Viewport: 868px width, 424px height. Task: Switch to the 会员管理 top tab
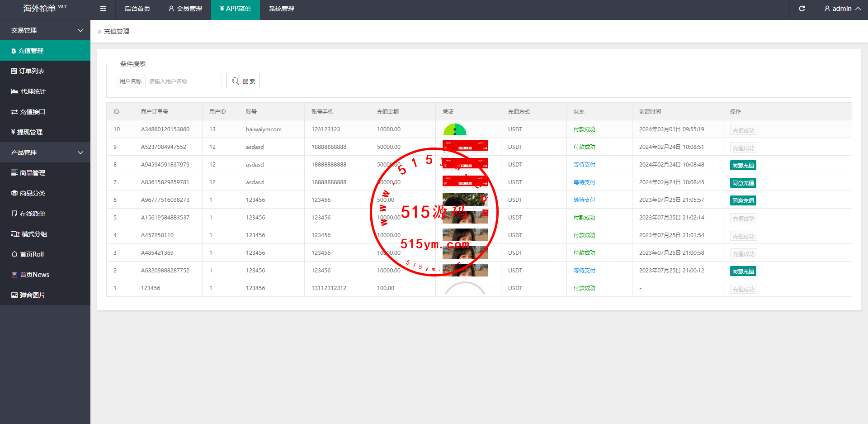click(x=185, y=9)
